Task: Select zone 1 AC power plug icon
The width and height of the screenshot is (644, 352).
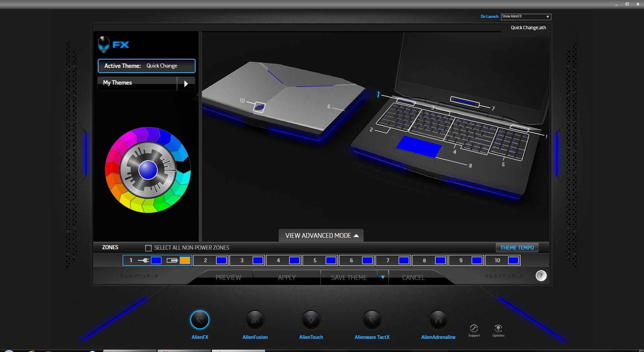Action: pyautogui.click(x=144, y=260)
